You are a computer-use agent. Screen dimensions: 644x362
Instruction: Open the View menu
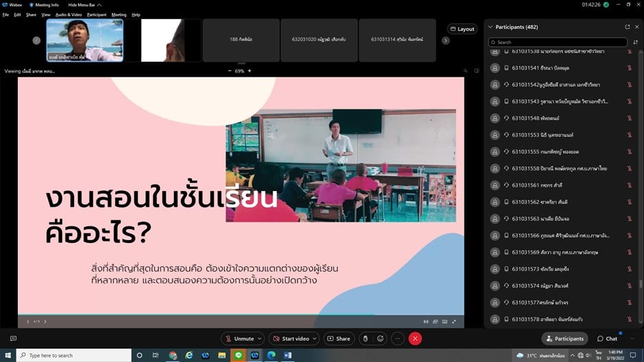(46, 15)
